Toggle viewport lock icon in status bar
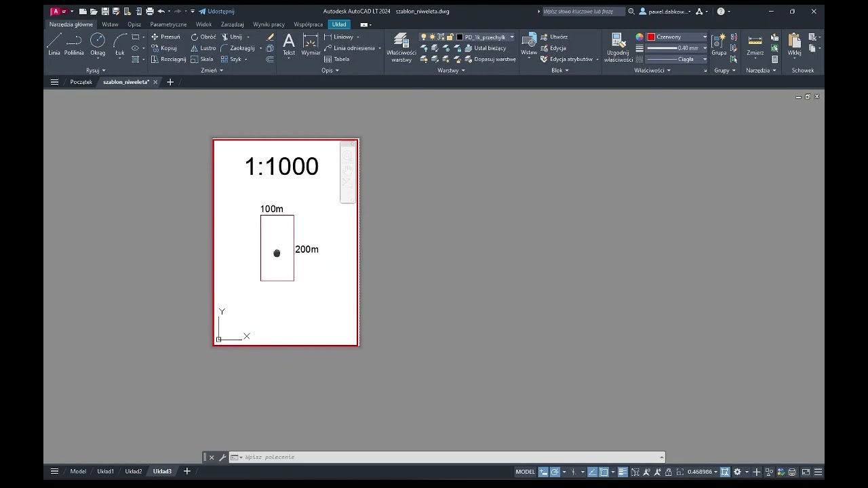 [x=669, y=472]
